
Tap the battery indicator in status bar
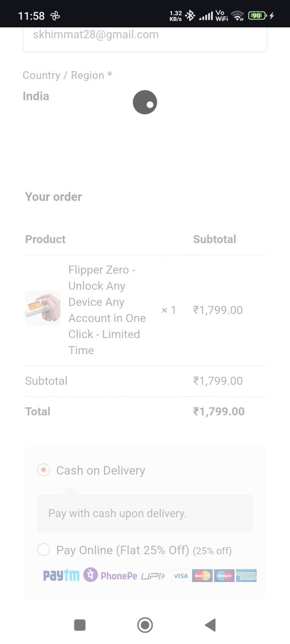(x=257, y=16)
